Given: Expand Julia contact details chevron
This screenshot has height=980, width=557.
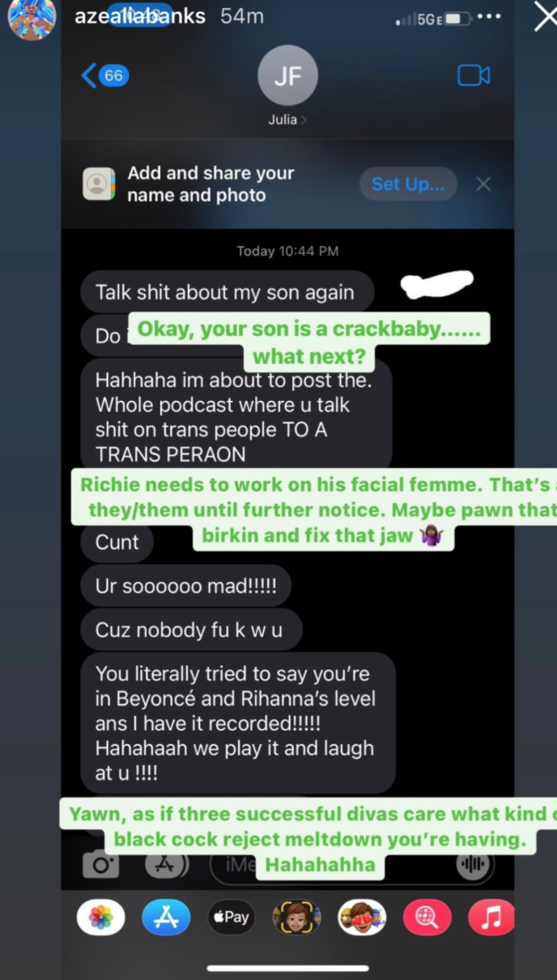Looking at the screenshot, I should (304, 120).
